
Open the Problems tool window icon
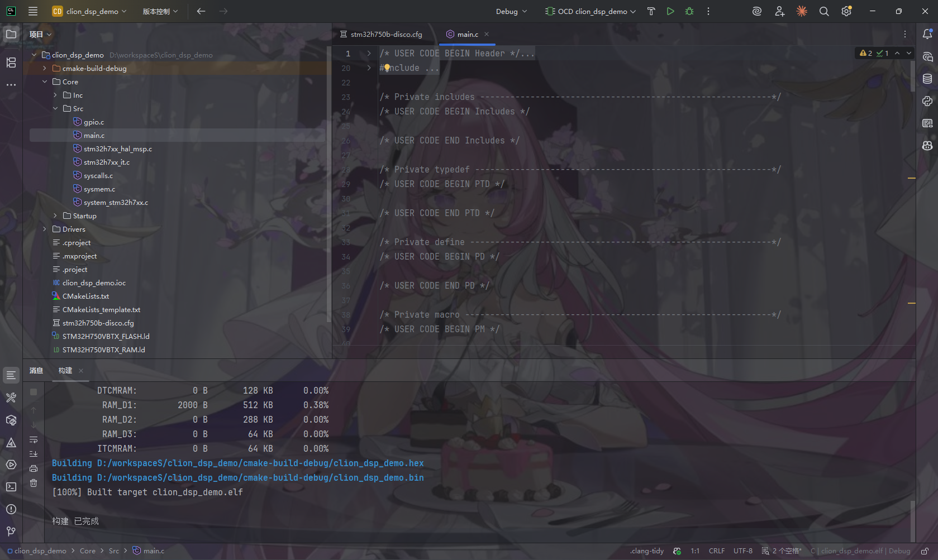11,509
